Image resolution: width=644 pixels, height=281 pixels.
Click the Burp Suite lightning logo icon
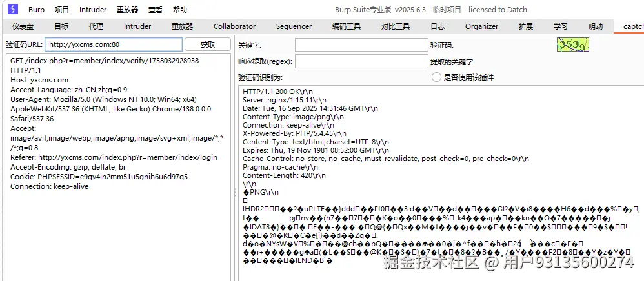[13, 9]
